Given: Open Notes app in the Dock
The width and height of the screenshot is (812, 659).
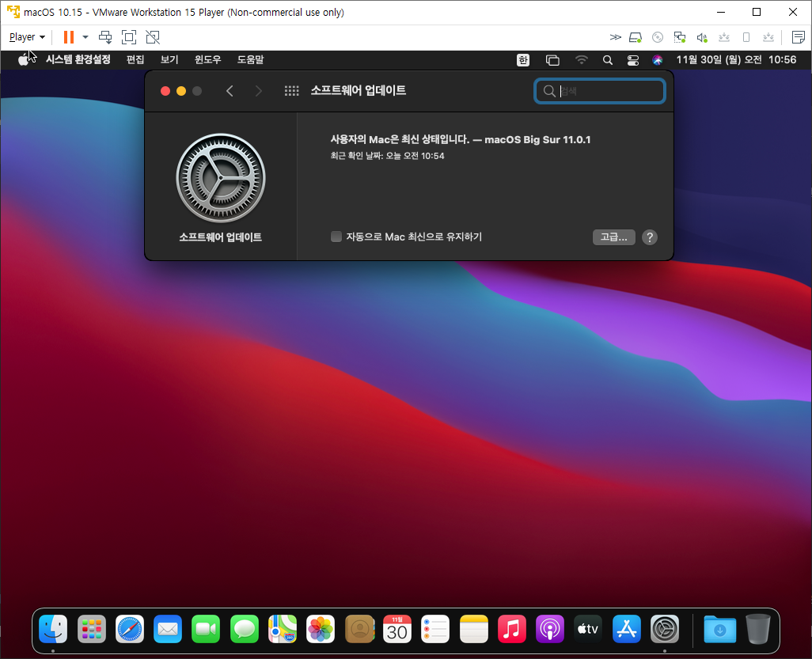Looking at the screenshot, I should [x=474, y=629].
